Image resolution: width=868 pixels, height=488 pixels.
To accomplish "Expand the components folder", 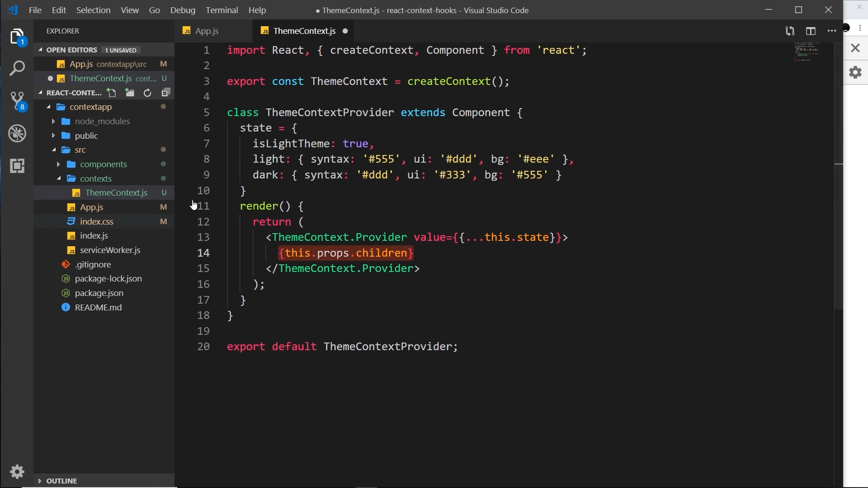I will 103,164.
